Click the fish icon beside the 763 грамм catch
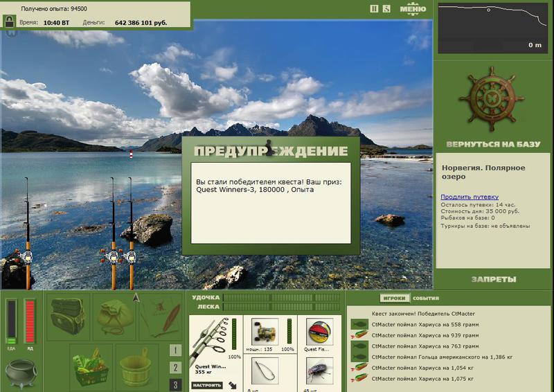This screenshot has width=554, height=392. [359, 346]
